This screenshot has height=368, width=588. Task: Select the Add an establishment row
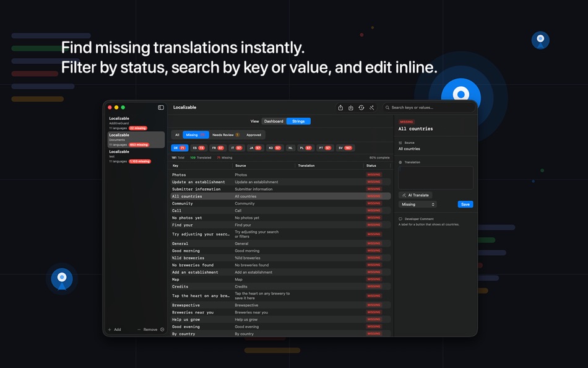[x=280, y=272]
